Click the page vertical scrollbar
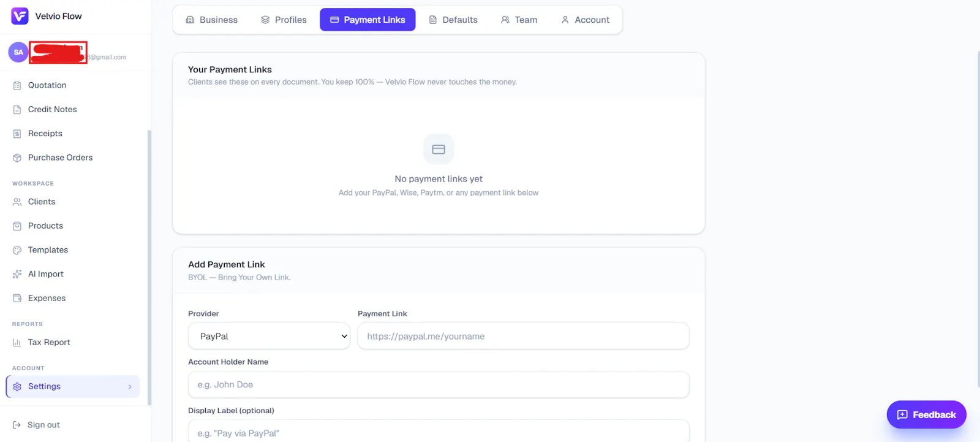The width and height of the screenshot is (980, 442). click(x=978, y=219)
